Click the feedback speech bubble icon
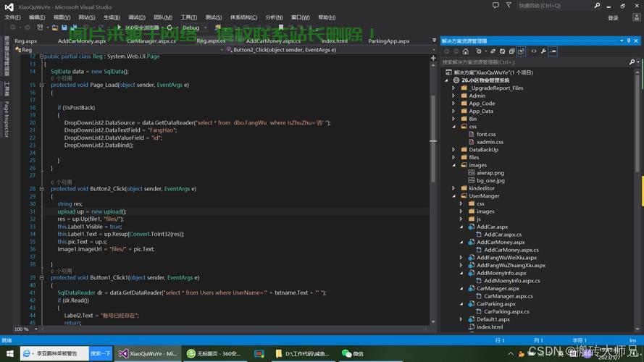Viewport: 644px width, 362px height. point(495,5)
